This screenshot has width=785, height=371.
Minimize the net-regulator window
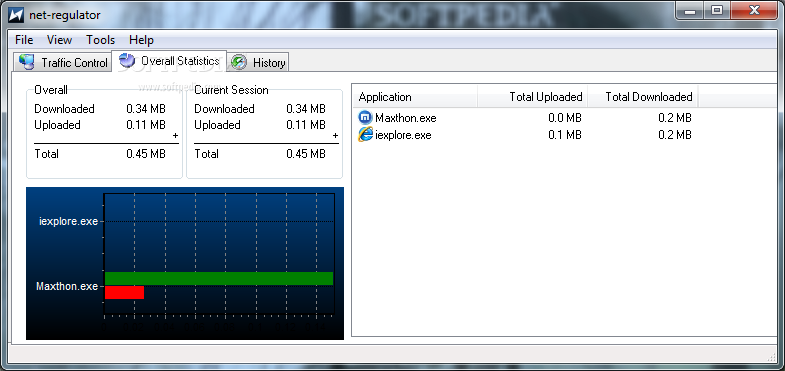(690, 11)
